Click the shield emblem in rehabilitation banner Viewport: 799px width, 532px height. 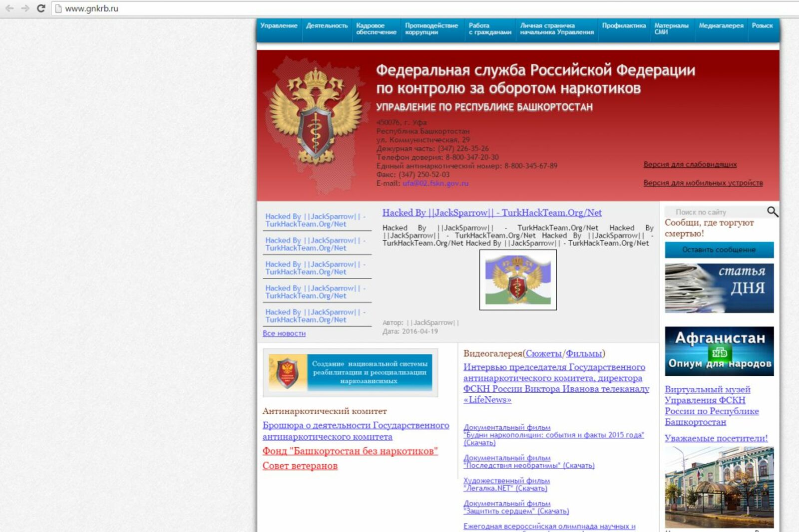click(x=287, y=372)
